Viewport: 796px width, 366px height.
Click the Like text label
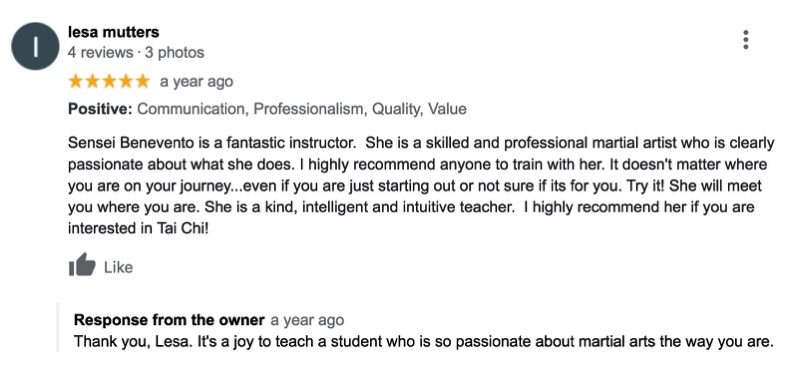[118, 268]
